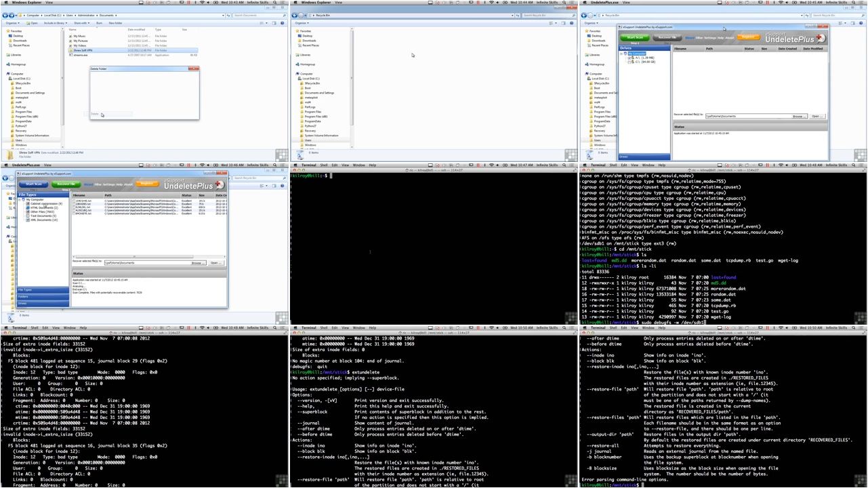Image resolution: width=868 pixels, height=488 pixels.
Task: Click the "sudo debugfs -w /dev/sdb1" command text
Action: point(674,323)
